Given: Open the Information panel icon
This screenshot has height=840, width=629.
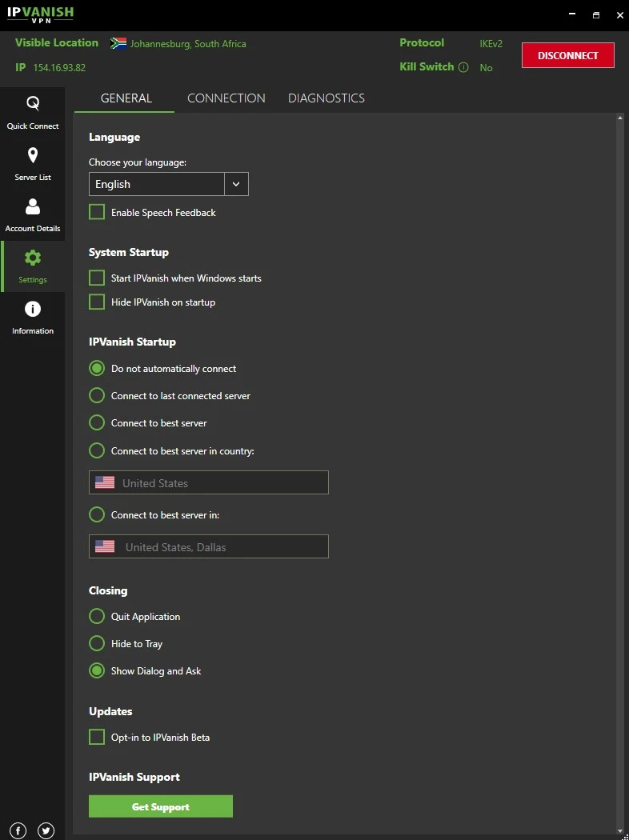Looking at the screenshot, I should [33, 310].
